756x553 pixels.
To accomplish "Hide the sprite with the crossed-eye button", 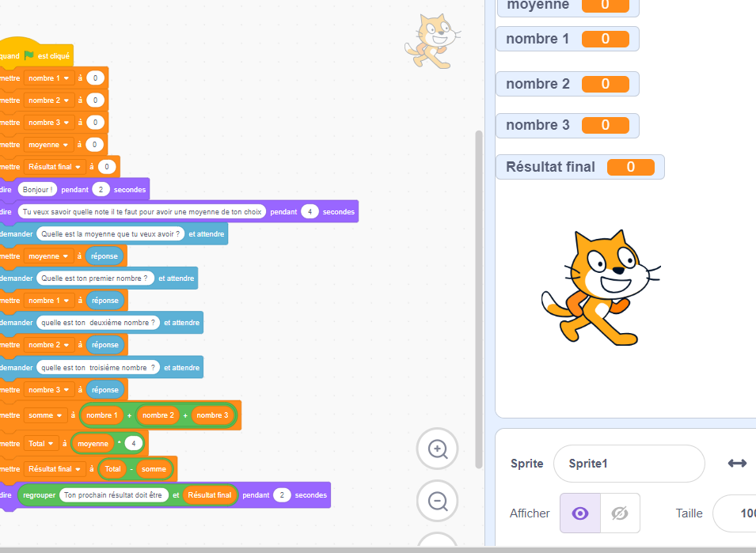I will [620, 513].
